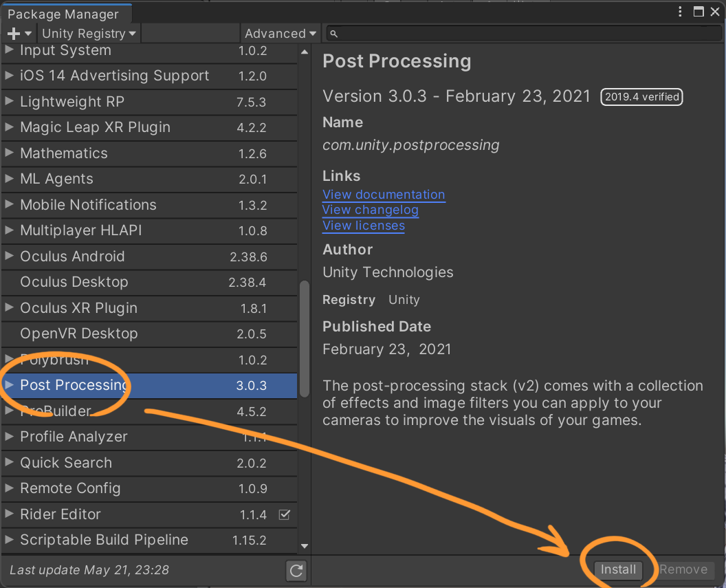The image size is (726, 588).
Task: Open the View documentation link
Action: tap(384, 195)
